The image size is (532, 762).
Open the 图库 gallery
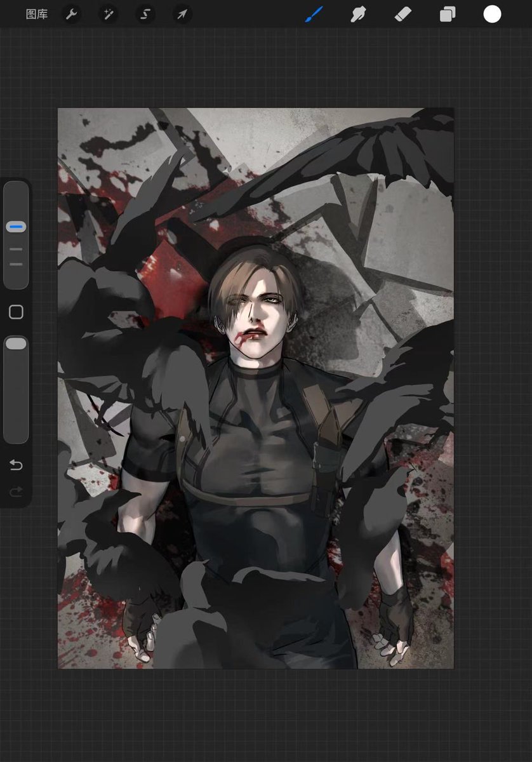(x=36, y=14)
